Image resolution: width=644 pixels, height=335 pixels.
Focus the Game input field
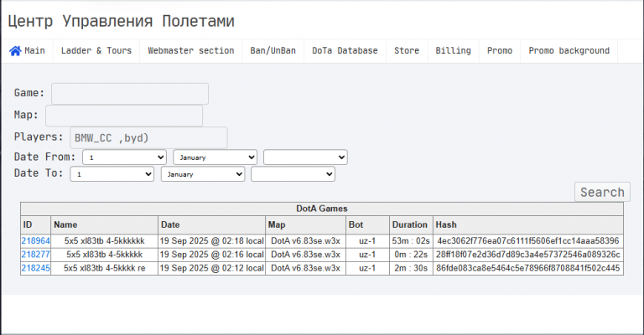[x=130, y=94]
